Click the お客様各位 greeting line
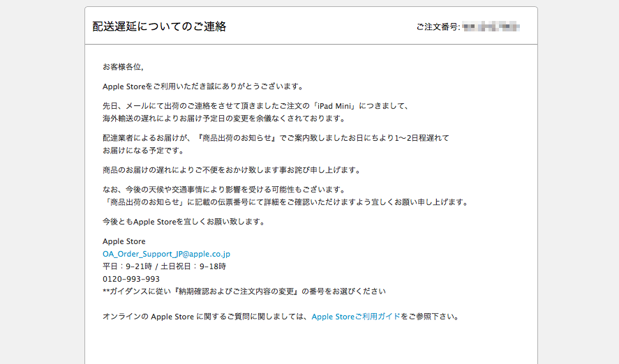 click(123, 67)
